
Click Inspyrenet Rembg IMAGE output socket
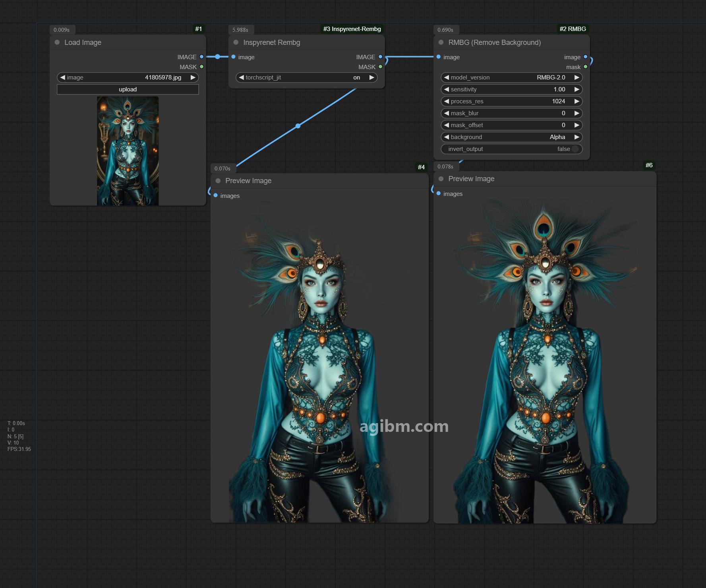coord(381,57)
